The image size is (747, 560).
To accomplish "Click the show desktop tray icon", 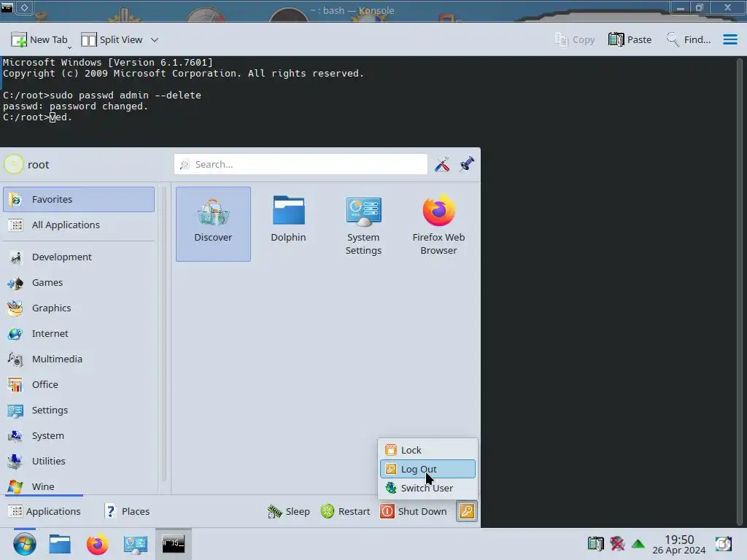I will pos(723,543).
